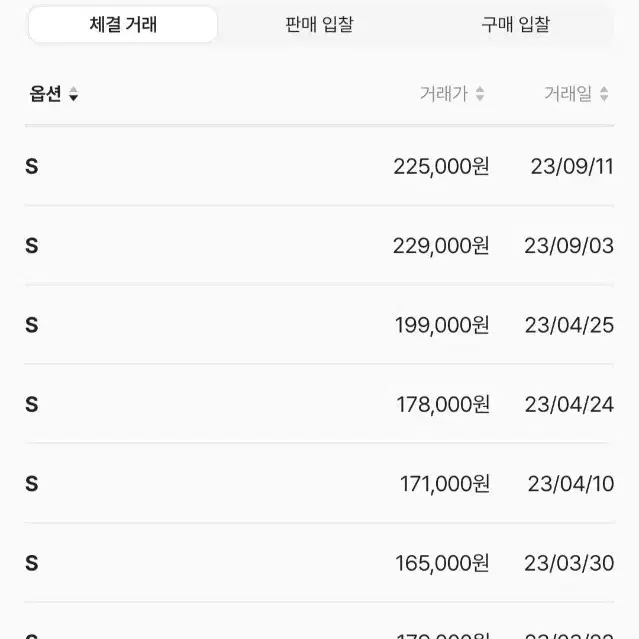
Task: Sort the list by 옵션 header
Action: [x=45, y=94]
